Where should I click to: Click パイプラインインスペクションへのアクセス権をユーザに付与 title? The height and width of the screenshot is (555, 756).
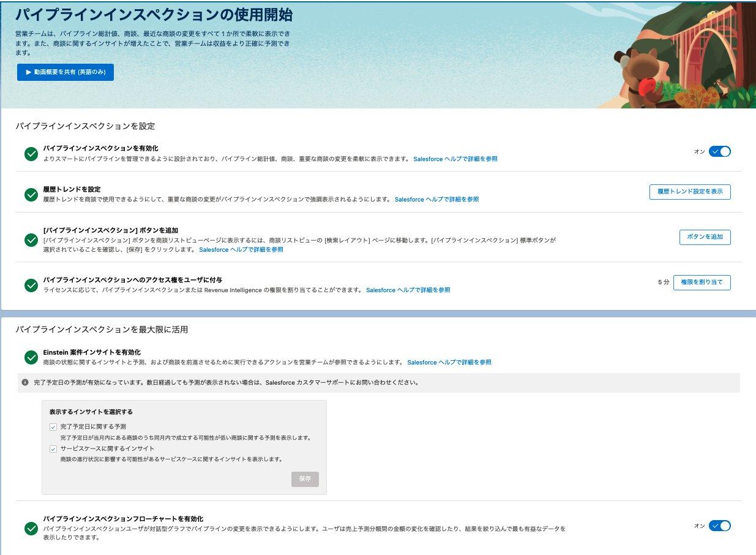tap(133, 280)
